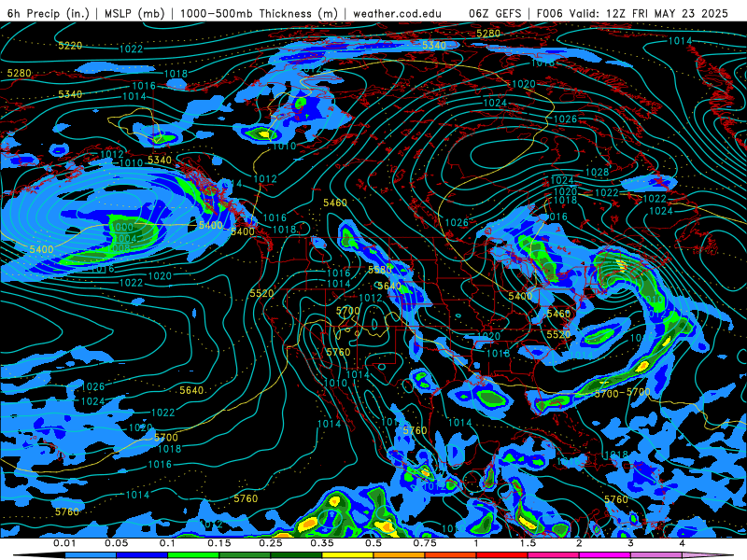
Task: Pick the red legend color segment
Action: point(502,555)
